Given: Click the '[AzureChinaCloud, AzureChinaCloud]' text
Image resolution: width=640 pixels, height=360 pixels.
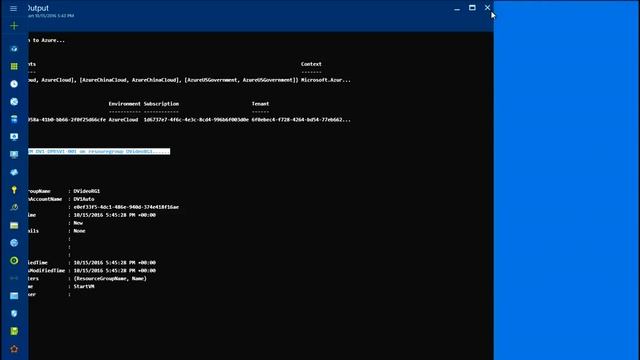Looking at the screenshot, I should 130,80.
